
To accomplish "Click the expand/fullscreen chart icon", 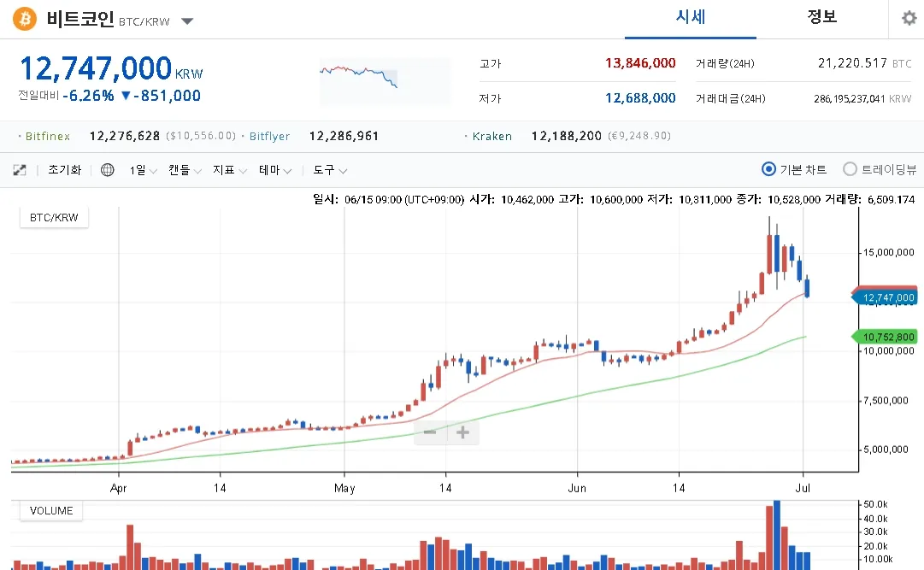I will (19, 169).
